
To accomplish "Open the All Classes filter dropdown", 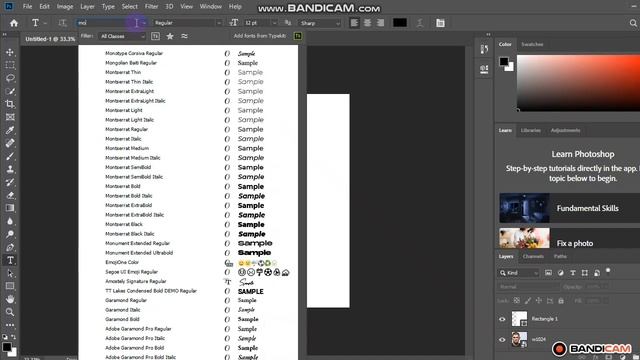I will 122,36.
